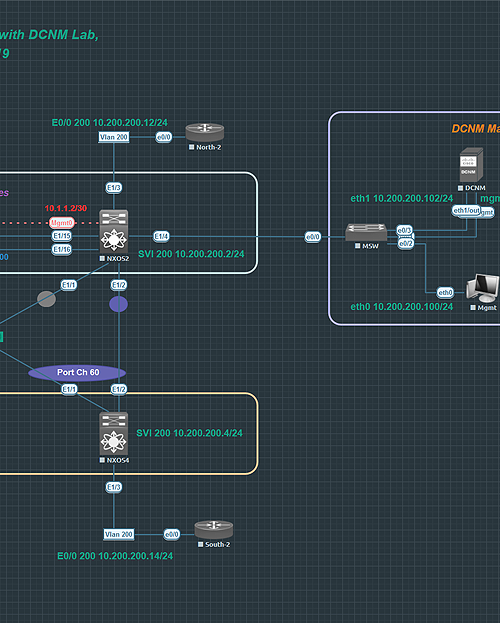Click e0/0 interface label beside South-2

172,534
